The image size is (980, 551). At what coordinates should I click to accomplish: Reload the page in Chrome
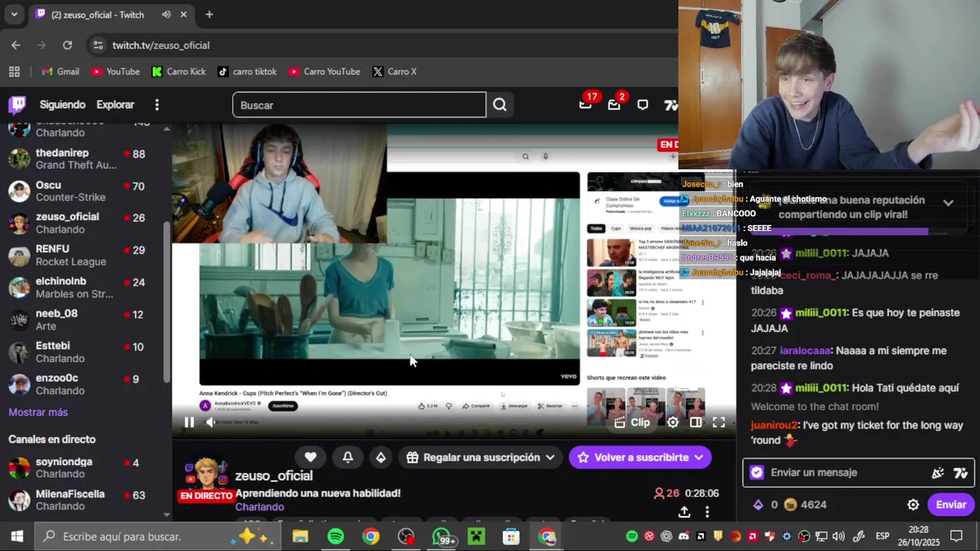[67, 45]
